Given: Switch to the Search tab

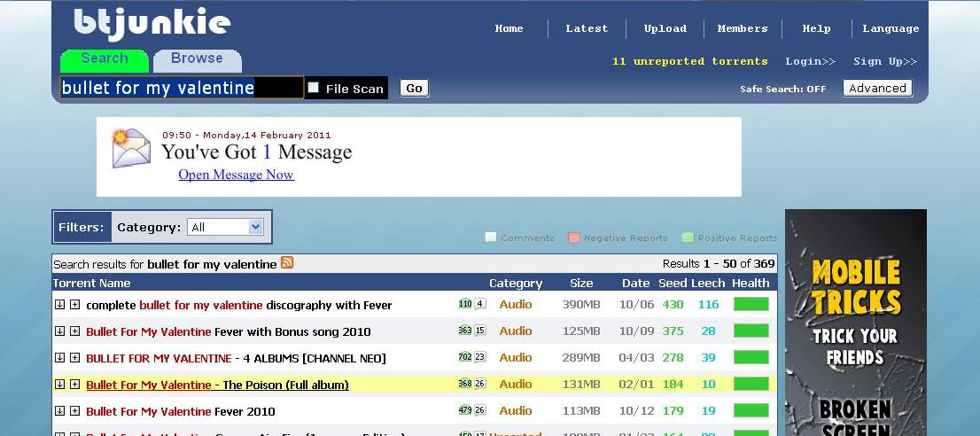Looking at the screenshot, I should click(x=105, y=60).
